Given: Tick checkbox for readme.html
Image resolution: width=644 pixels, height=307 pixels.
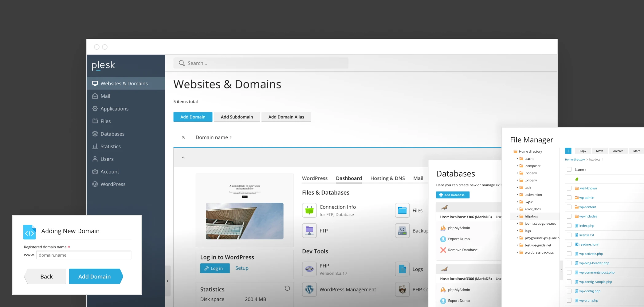Looking at the screenshot, I should pyautogui.click(x=569, y=244).
